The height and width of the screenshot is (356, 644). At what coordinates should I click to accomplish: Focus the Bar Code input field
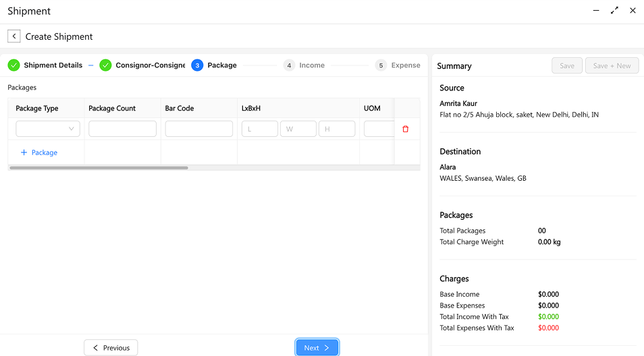tap(198, 129)
